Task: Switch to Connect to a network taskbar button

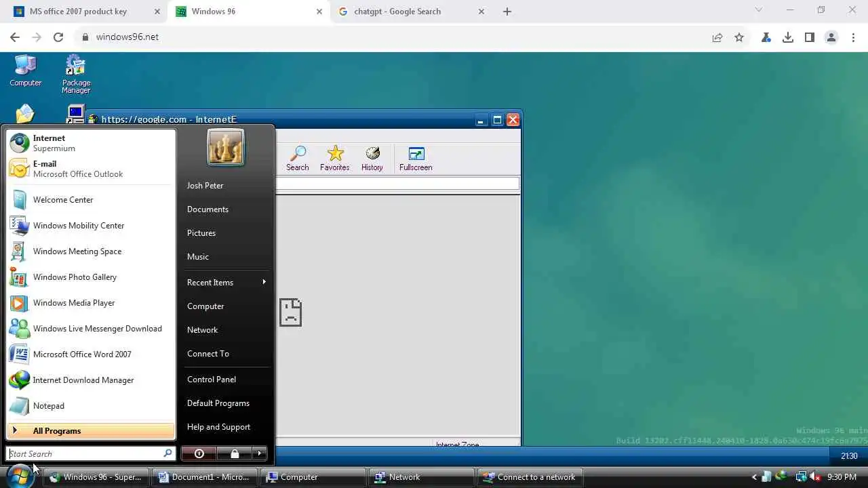Action: (x=529, y=477)
